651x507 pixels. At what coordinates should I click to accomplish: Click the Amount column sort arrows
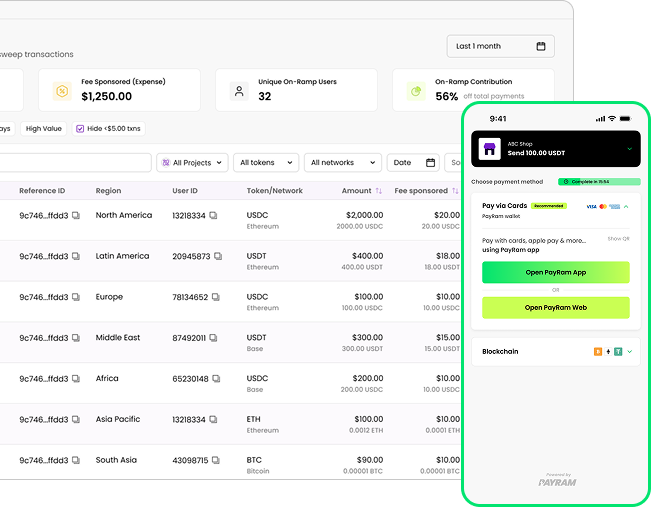[378, 190]
